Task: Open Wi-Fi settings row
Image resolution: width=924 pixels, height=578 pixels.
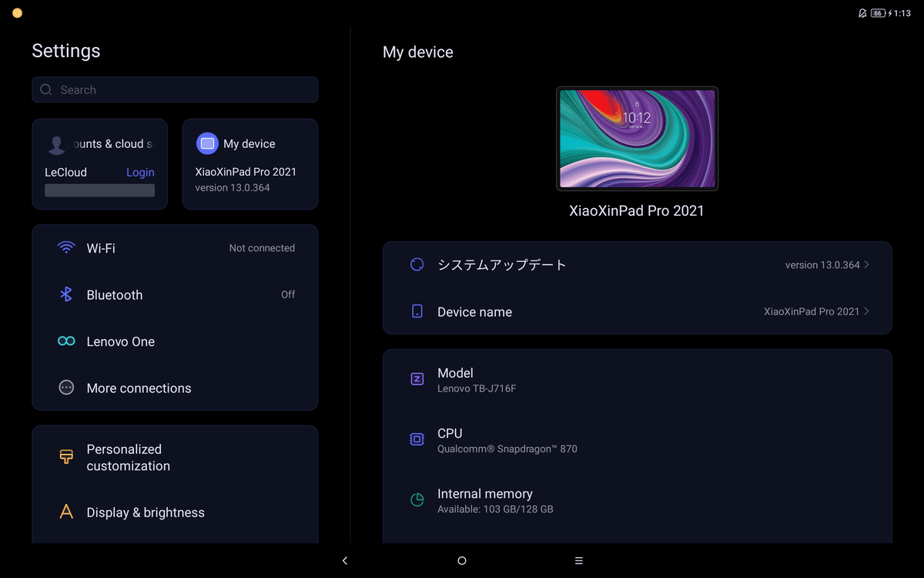Action: point(175,248)
